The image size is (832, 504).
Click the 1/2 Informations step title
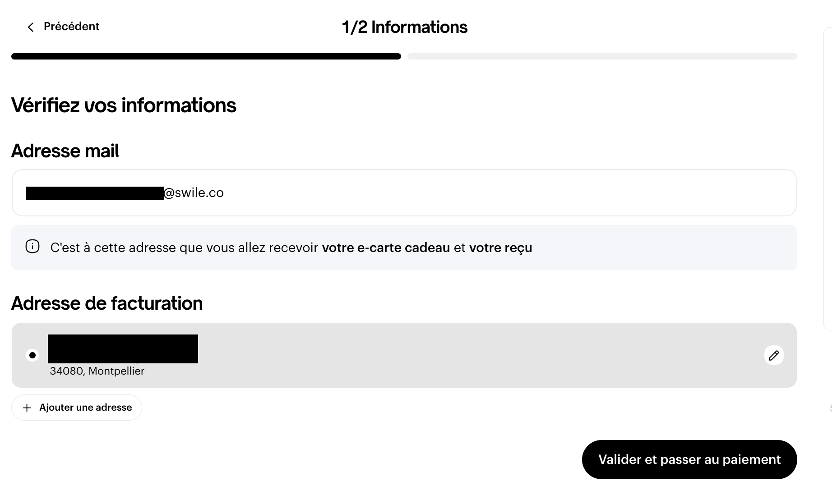tap(405, 27)
